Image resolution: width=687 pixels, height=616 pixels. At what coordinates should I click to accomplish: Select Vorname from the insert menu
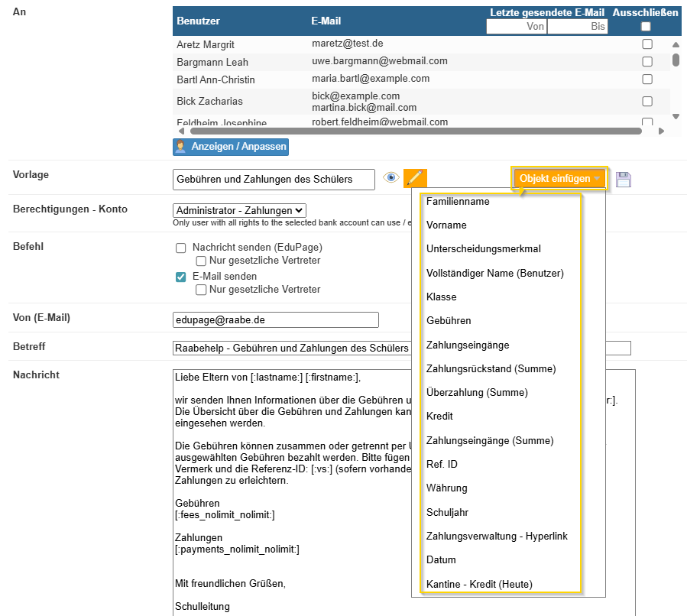(446, 225)
